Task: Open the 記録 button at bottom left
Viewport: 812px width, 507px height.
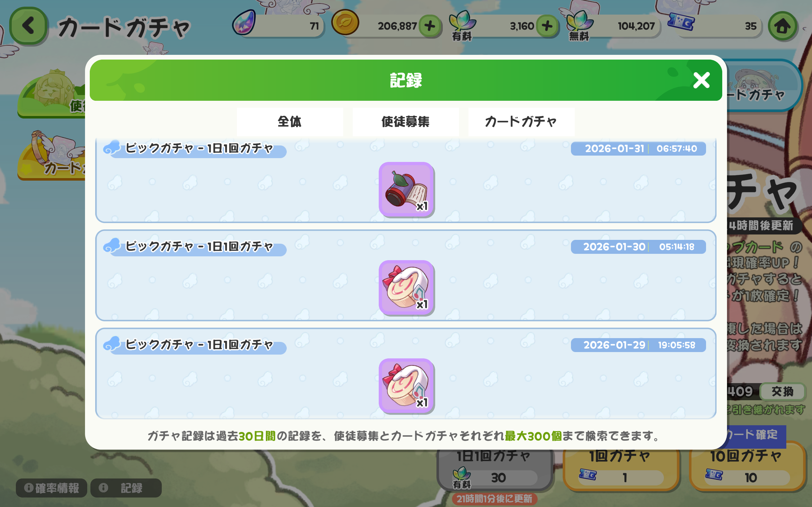Action: point(126,488)
